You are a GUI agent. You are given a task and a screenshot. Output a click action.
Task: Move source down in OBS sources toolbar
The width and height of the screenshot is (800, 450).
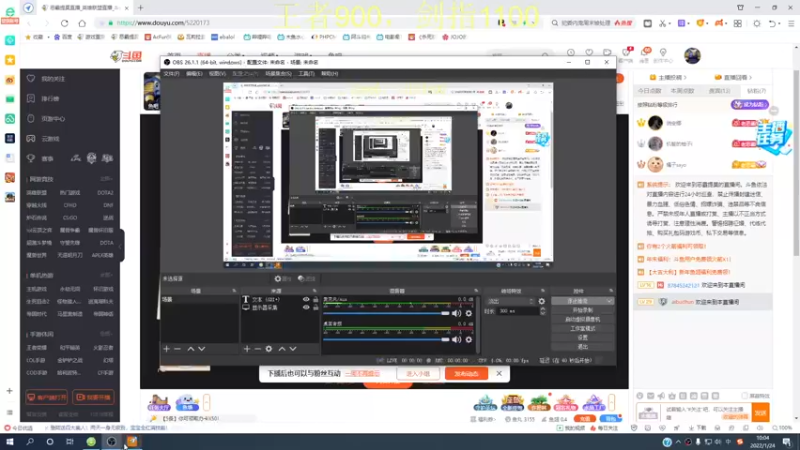point(293,349)
